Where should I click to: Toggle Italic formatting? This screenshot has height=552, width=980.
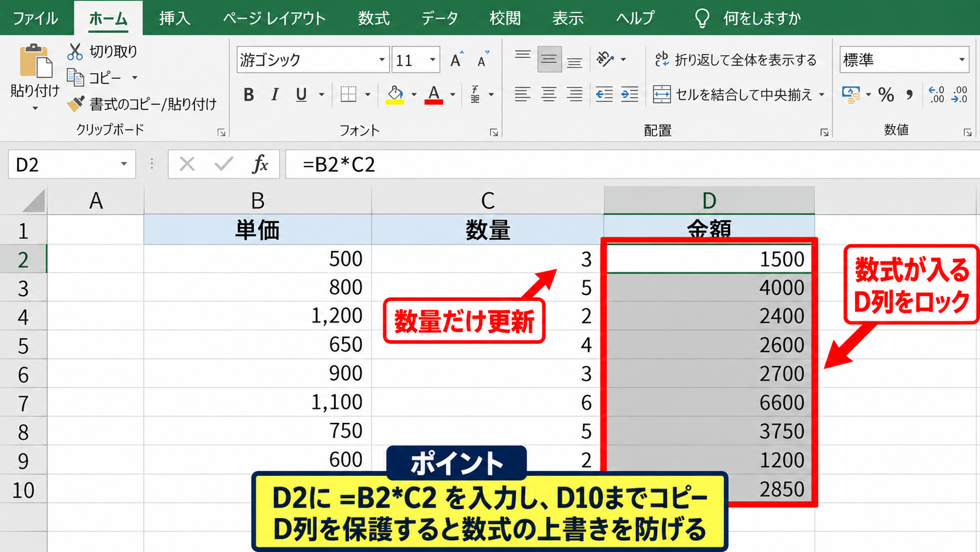[274, 94]
